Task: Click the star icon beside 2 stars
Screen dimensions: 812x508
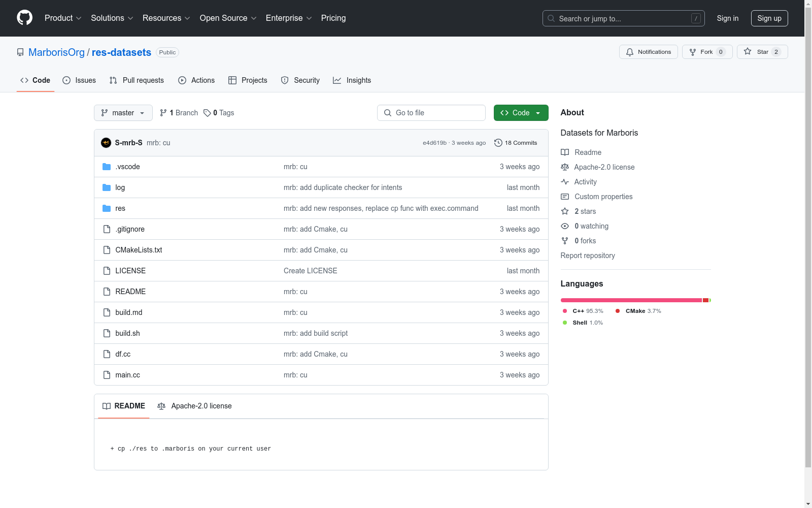Action: [x=565, y=211]
